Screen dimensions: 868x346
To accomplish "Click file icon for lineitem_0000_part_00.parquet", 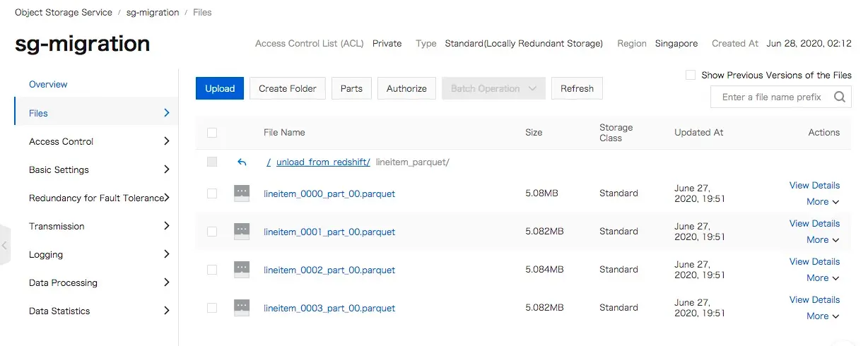I will (x=242, y=193).
